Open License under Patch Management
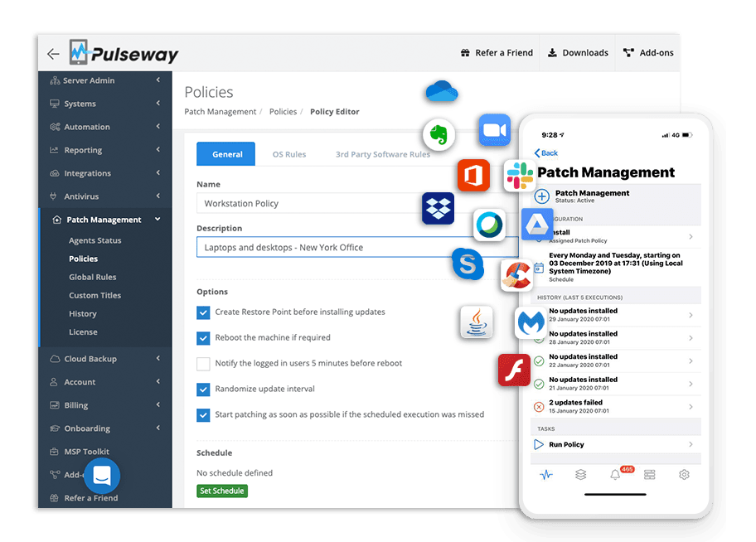Screen dimensions: 756x542 83,332
